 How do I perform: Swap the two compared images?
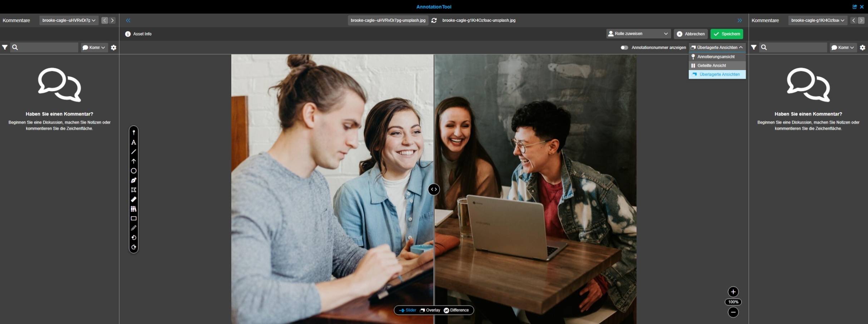coord(434,20)
